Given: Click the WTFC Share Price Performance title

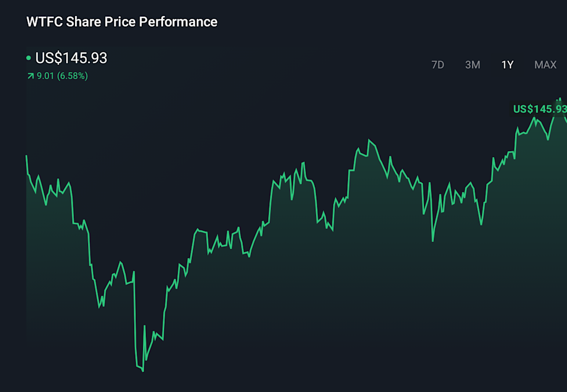Looking at the screenshot, I should pyautogui.click(x=122, y=22).
